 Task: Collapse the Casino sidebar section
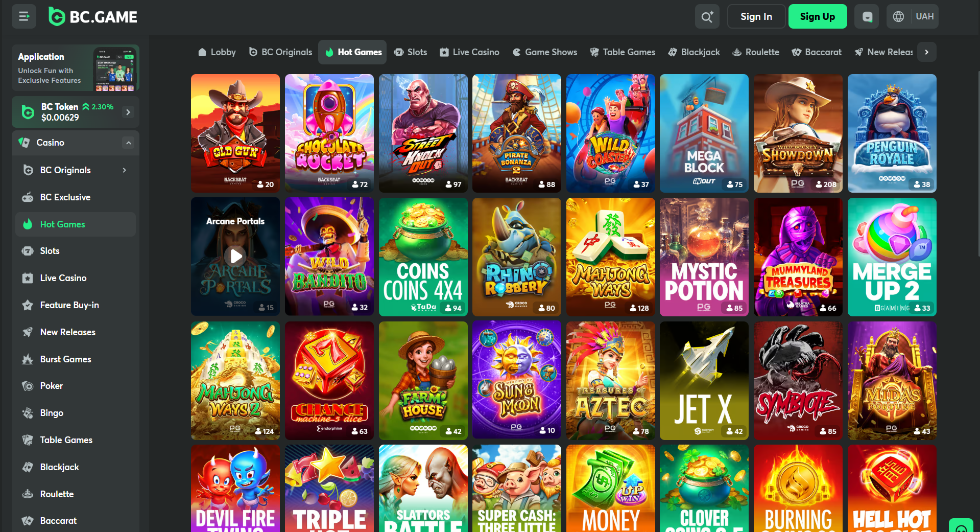tap(129, 143)
